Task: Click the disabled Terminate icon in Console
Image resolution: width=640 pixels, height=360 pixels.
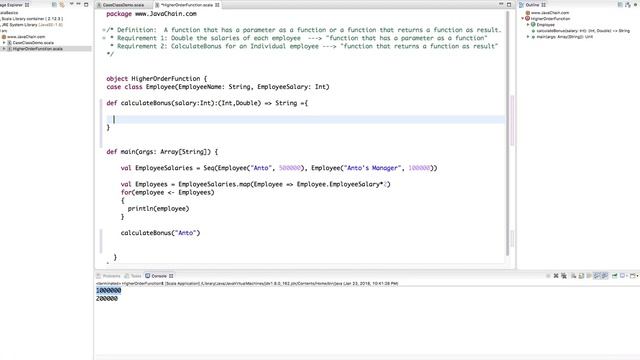Action: tap(548, 276)
